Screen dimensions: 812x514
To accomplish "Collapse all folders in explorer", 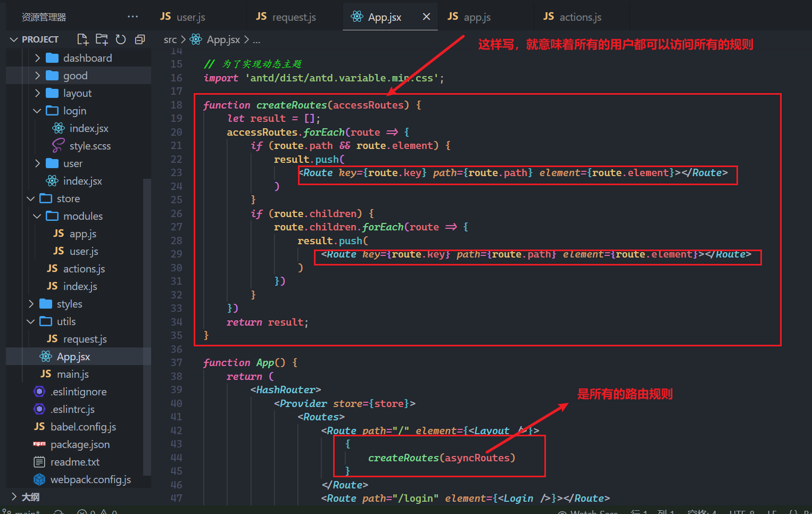I will coord(140,39).
